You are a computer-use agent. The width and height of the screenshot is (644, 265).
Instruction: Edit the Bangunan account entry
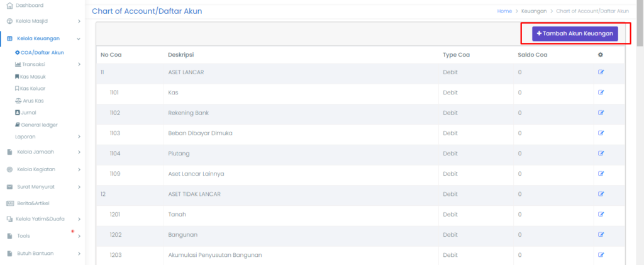(x=601, y=234)
